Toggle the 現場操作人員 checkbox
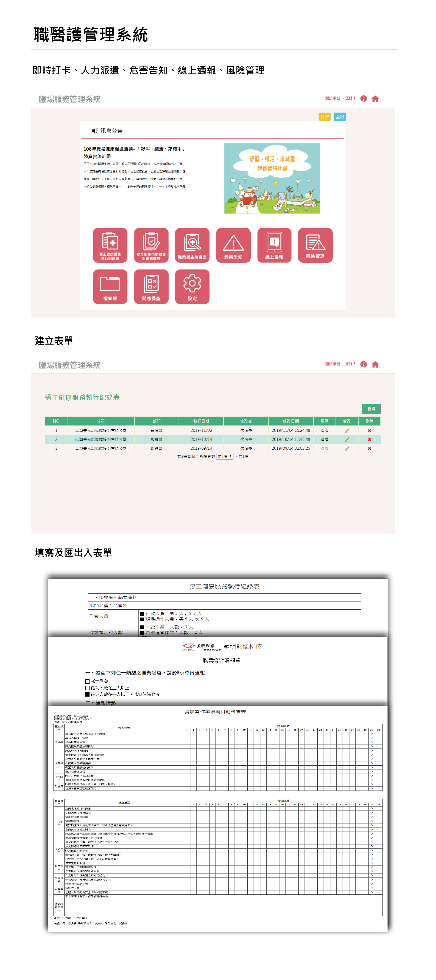Viewport: 436px width, 980px height. click(142, 619)
